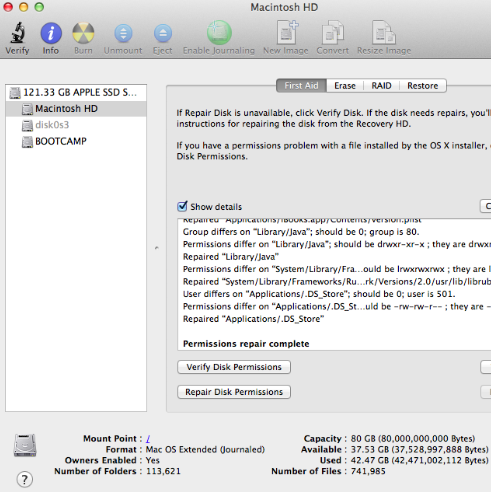
Task: Click Repair Disk Permissions button
Action: (234, 392)
